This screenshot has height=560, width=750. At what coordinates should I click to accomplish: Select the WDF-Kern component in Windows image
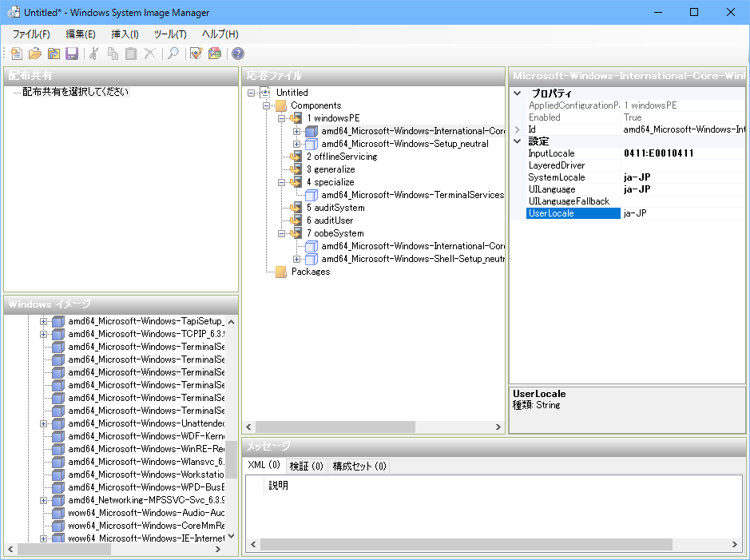(x=146, y=437)
